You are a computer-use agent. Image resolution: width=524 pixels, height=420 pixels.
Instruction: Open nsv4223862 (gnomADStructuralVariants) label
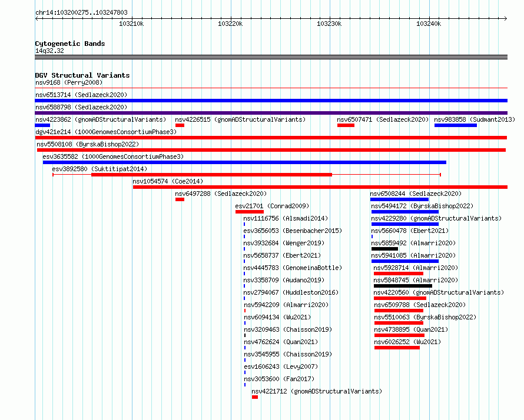(x=101, y=119)
